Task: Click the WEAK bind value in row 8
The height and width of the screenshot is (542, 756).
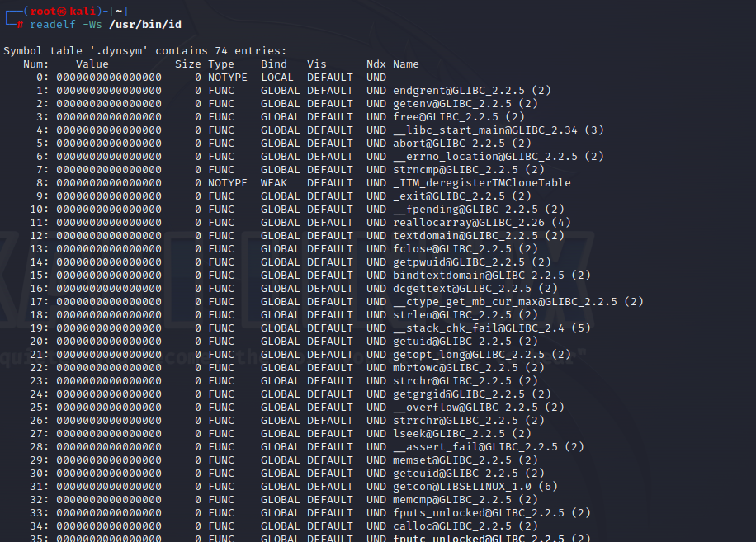Action: 274,183
